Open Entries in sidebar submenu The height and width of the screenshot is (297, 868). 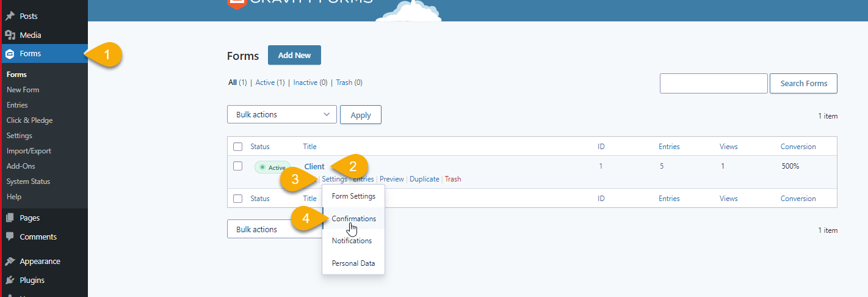click(17, 105)
